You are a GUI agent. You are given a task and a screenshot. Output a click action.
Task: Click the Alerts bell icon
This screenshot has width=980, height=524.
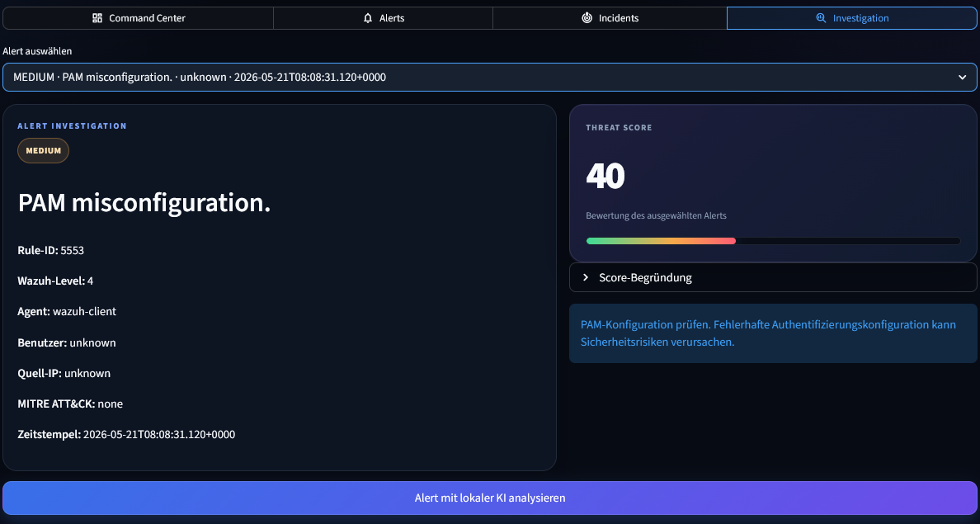point(368,18)
